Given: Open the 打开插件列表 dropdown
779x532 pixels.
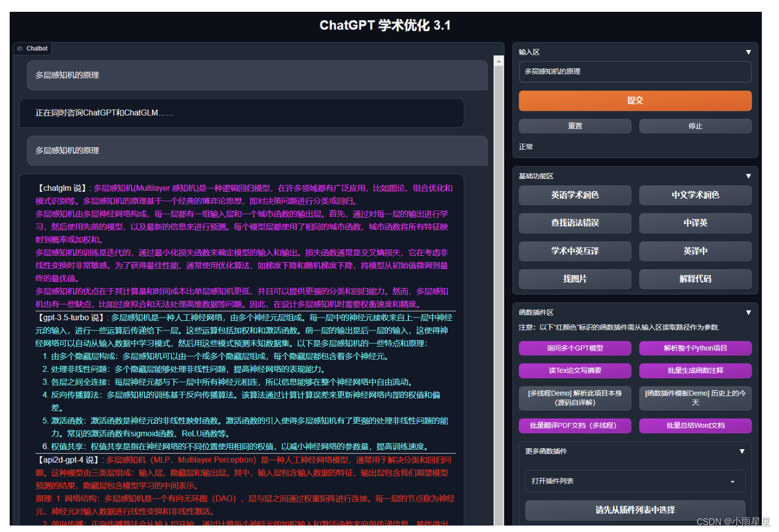Looking at the screenshot, I should click(635, 481).
